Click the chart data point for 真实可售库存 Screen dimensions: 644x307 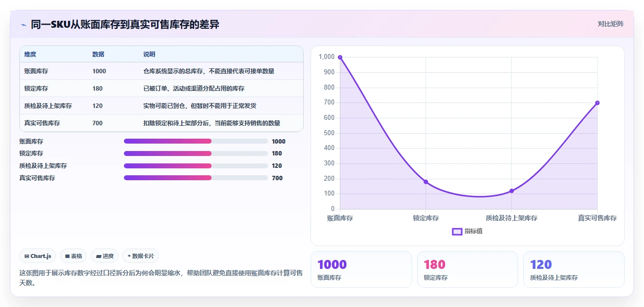tap(597, 103)
